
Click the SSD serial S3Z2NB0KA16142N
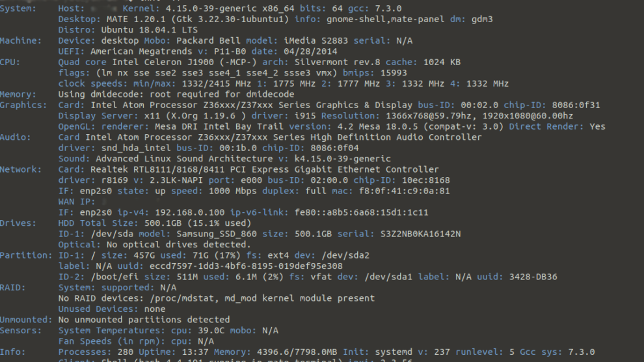[x=420, y=234]
